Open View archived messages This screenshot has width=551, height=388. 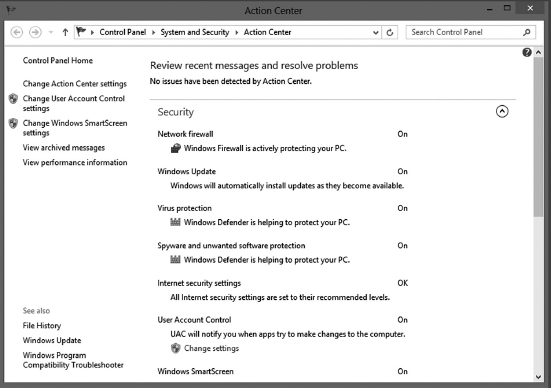point(64,148)
